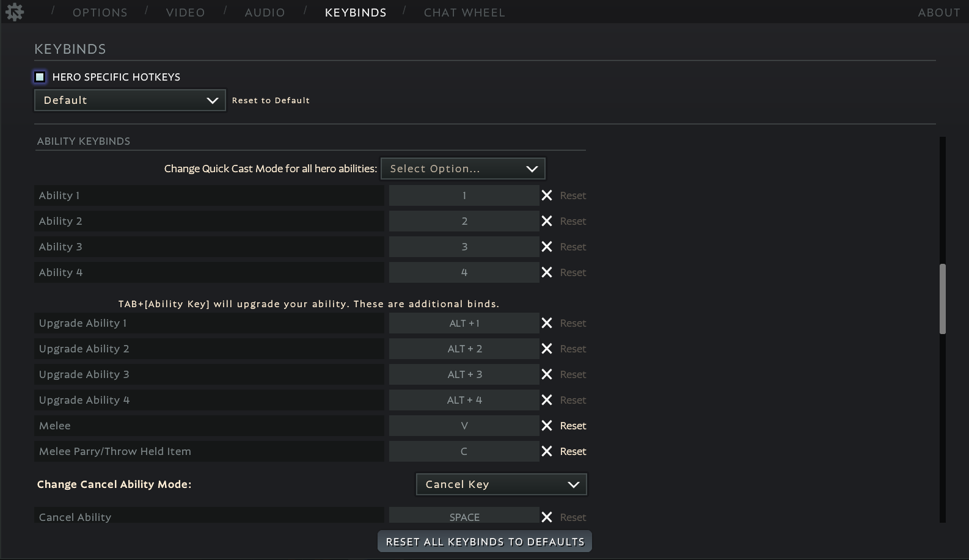Enable Hero Specific Hotkeys checkbox
This screenshot has height=560, width=969.
(x=40, y=77)
